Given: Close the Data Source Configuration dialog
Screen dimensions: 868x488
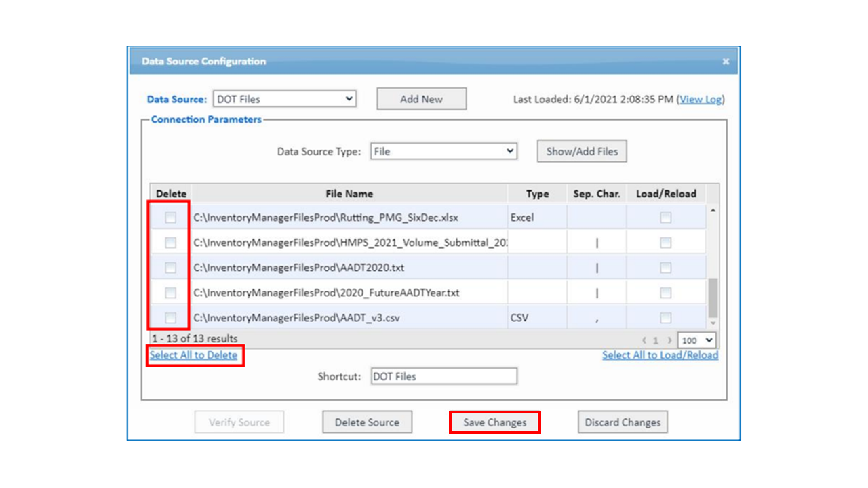Looking at the screenshot, I should 726,62.
